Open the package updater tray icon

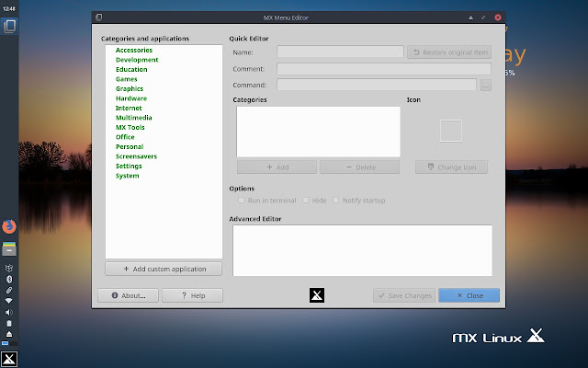[9, 268]
